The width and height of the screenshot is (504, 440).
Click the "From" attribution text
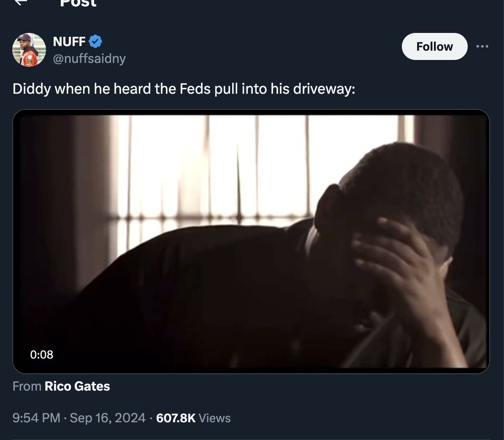[x=26, y=386]
